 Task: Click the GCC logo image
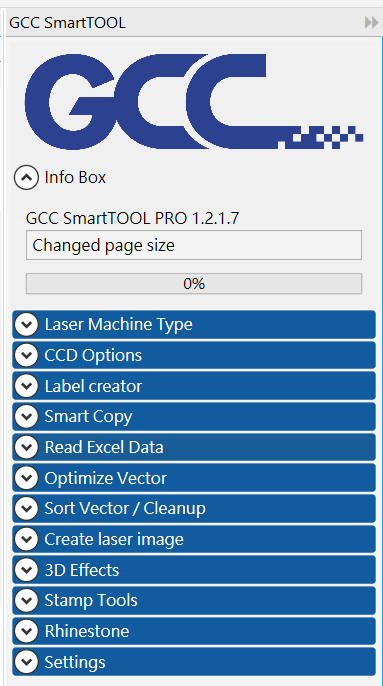coord(194,102)
